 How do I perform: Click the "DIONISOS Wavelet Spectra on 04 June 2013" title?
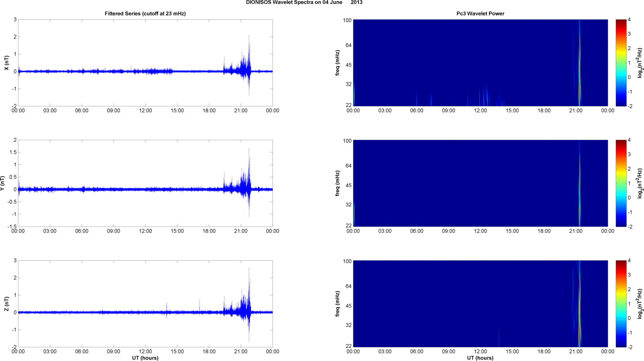point(304,3)
